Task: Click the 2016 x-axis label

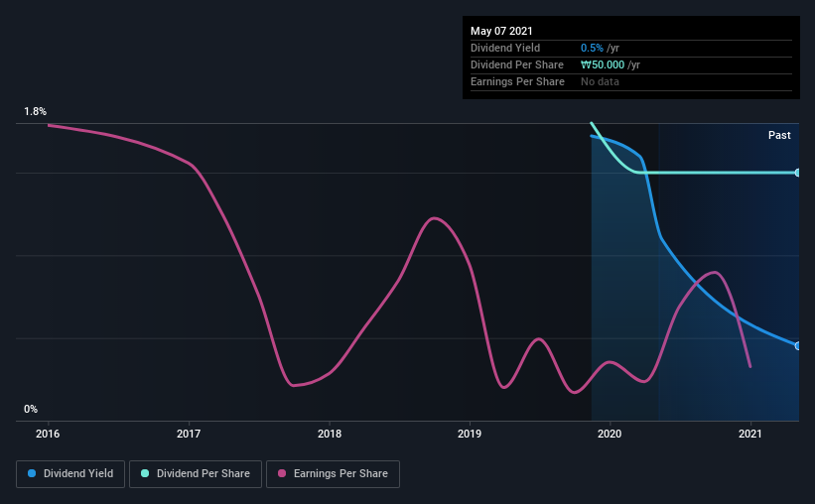Action: 49,434
